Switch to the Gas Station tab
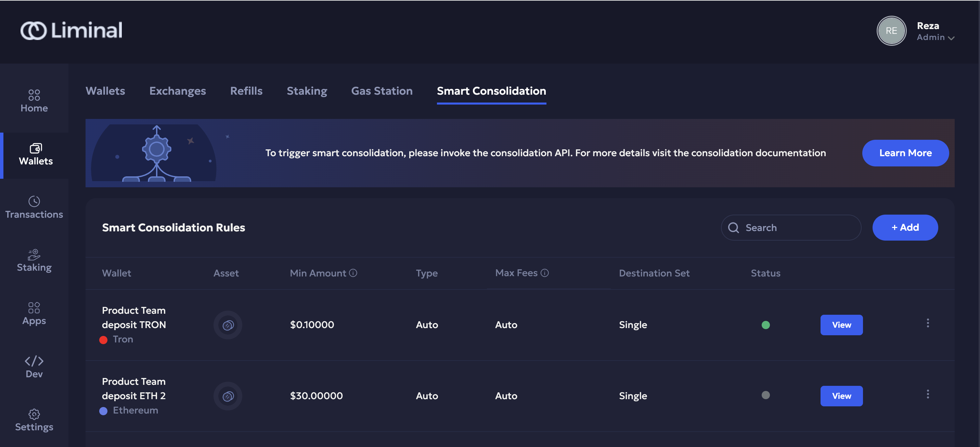Viewport: 980px width, 447px height. pos(382,91)
